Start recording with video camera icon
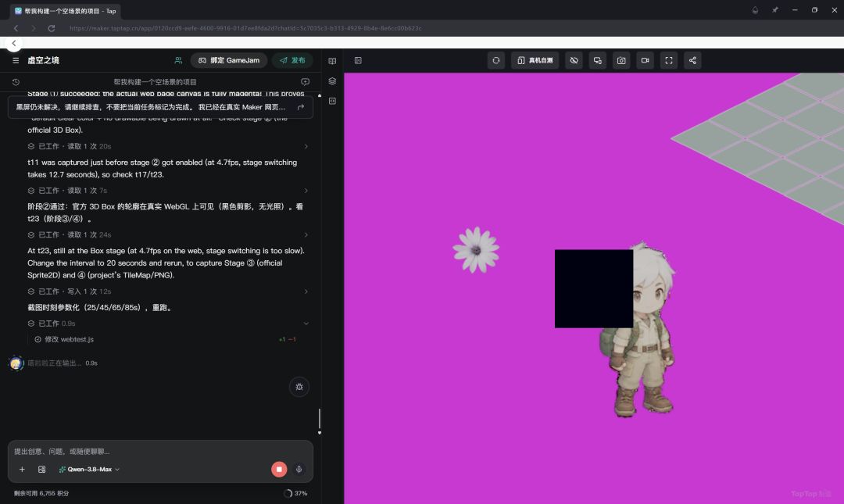This screenshot has width=844, height=504. point(645,60)
